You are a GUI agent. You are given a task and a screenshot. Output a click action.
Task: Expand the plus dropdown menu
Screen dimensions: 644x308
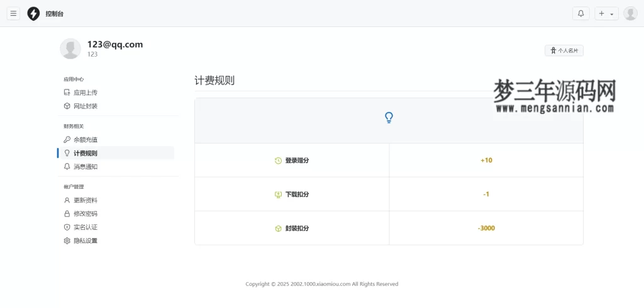606,14
